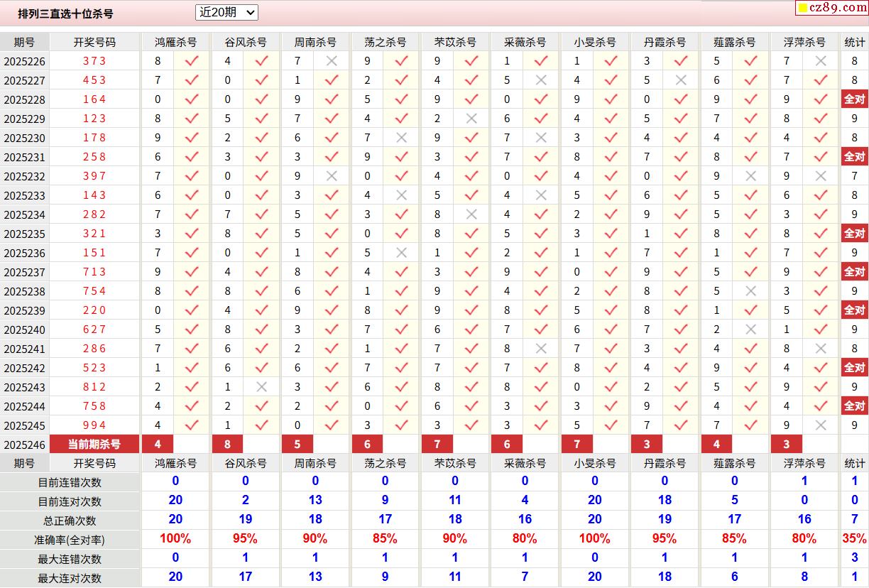Select period number 2025237 in the 期号 column
869x588 pixels.
pos(25,272)
